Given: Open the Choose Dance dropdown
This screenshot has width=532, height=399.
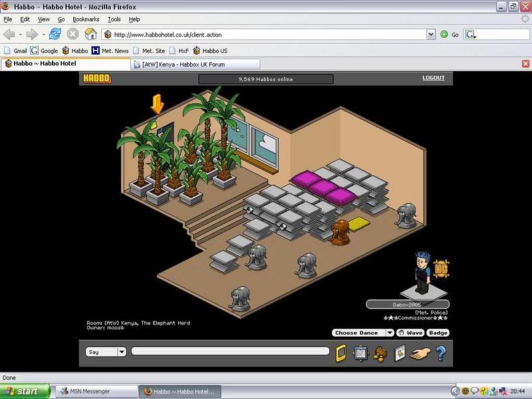Looking at the screenshot, I should click(x=389, y=332).
